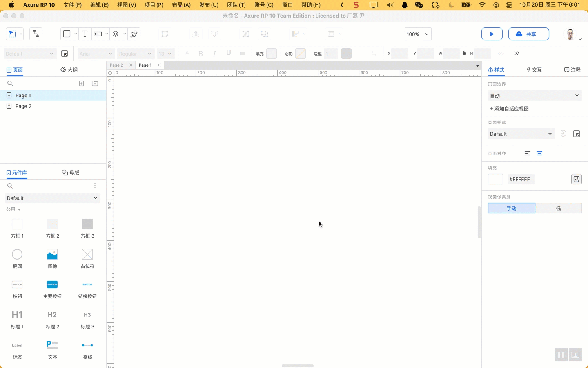588x368 pixels.
Task: Select the connector tool
Action: point(36,34)
